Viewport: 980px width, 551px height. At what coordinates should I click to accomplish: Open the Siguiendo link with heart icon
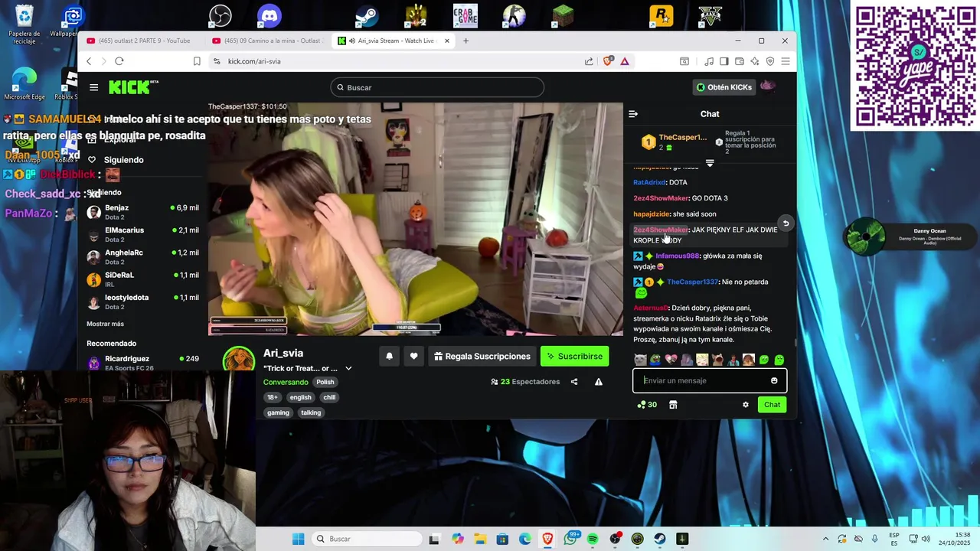click(x=116, y=160)
